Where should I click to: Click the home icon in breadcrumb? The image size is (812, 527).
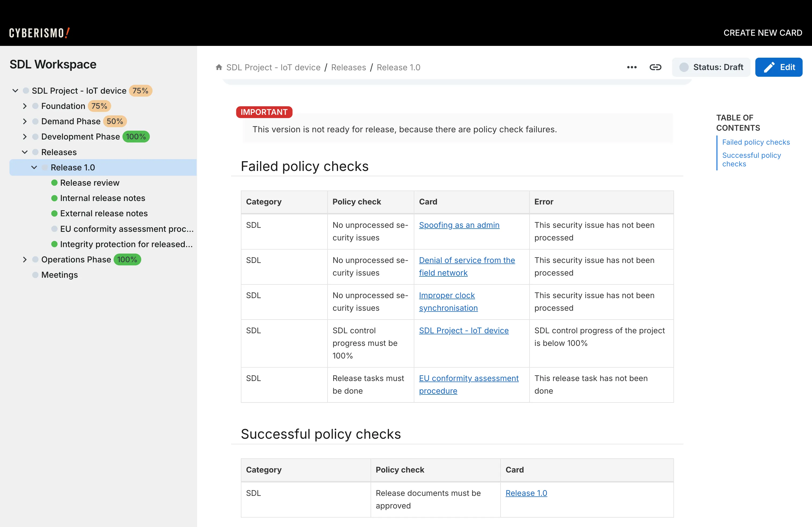tap(219, 67)
